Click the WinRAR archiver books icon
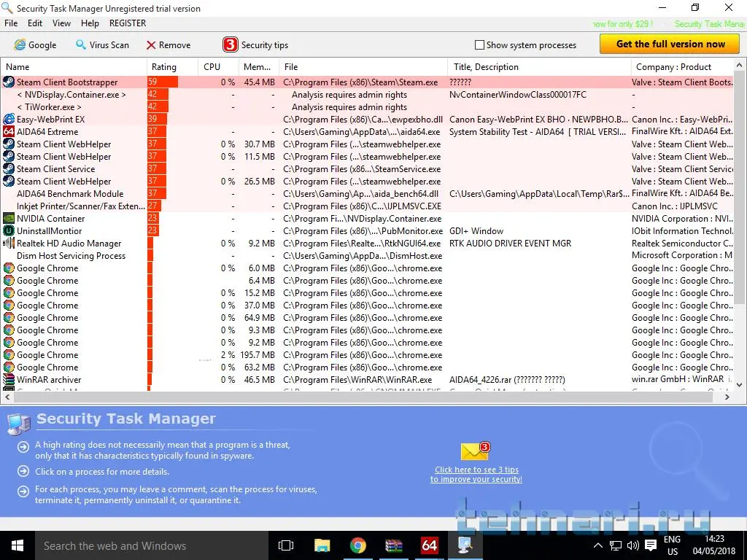The width and height of the screenshot is (747, 560). [9, 379]
